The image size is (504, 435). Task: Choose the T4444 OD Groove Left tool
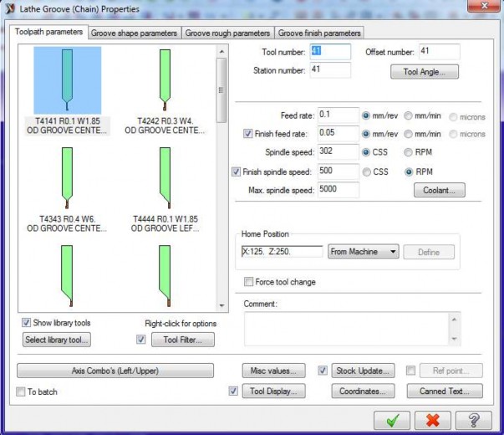point(165,178)
